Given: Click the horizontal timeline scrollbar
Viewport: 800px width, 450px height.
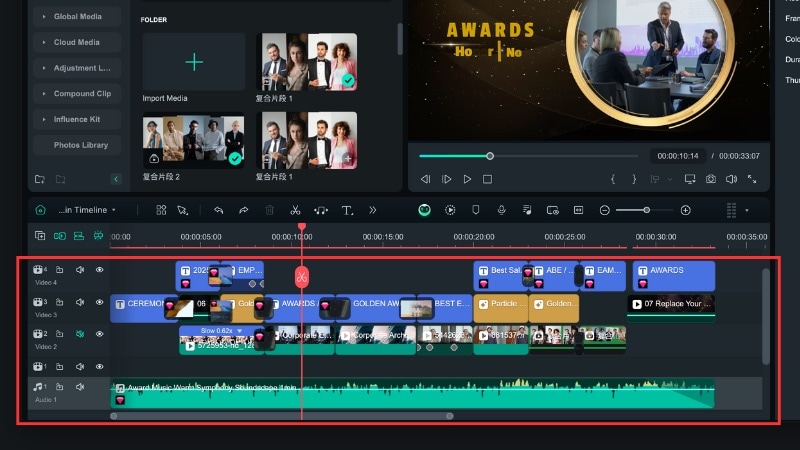Looking at the screenshot, I should [282, 416].
